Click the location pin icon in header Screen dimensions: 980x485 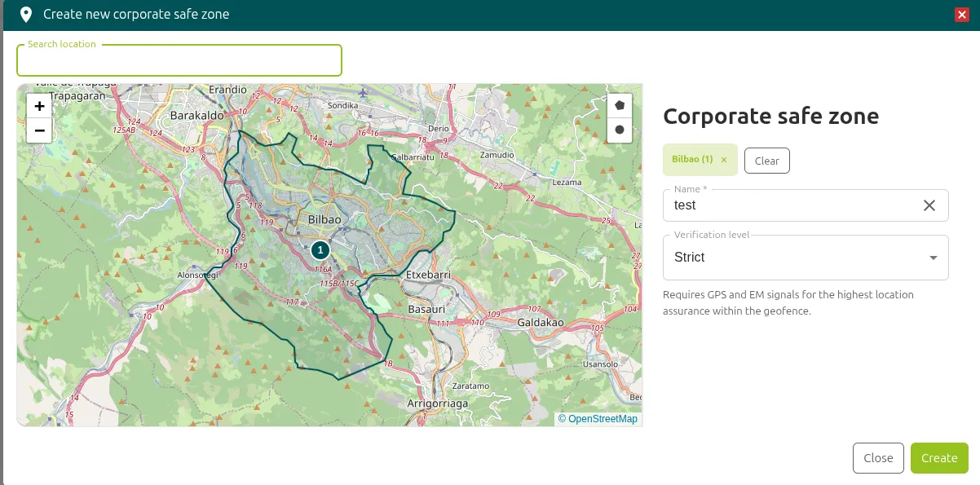coord(26,15)
